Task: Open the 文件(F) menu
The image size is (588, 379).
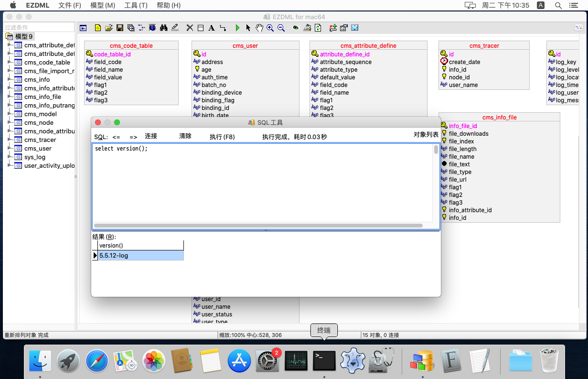Action: click(x=70, y=5)
